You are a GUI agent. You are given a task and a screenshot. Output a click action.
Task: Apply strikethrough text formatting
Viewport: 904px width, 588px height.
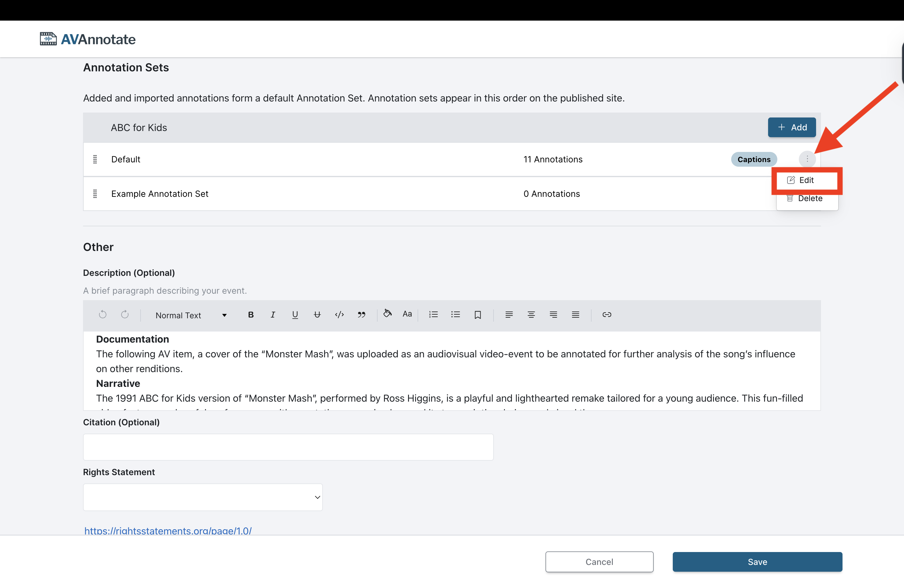(317, 315)
